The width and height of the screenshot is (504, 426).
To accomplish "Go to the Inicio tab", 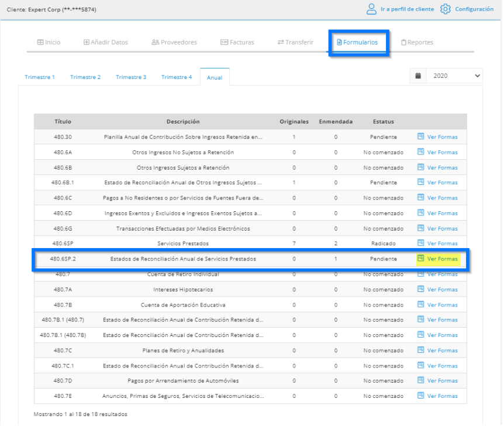I will [x=49, y=42].
